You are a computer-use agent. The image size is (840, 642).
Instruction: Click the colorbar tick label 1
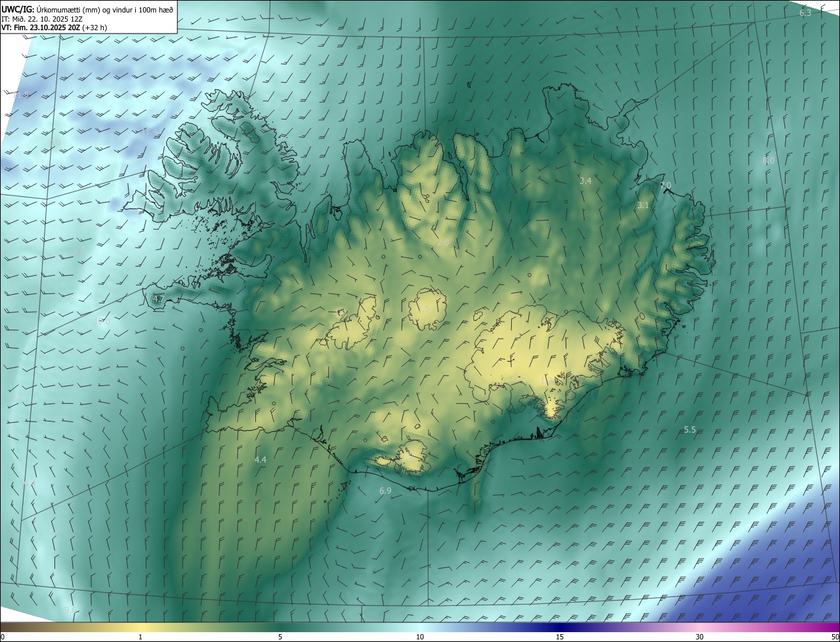click(140, 637)
